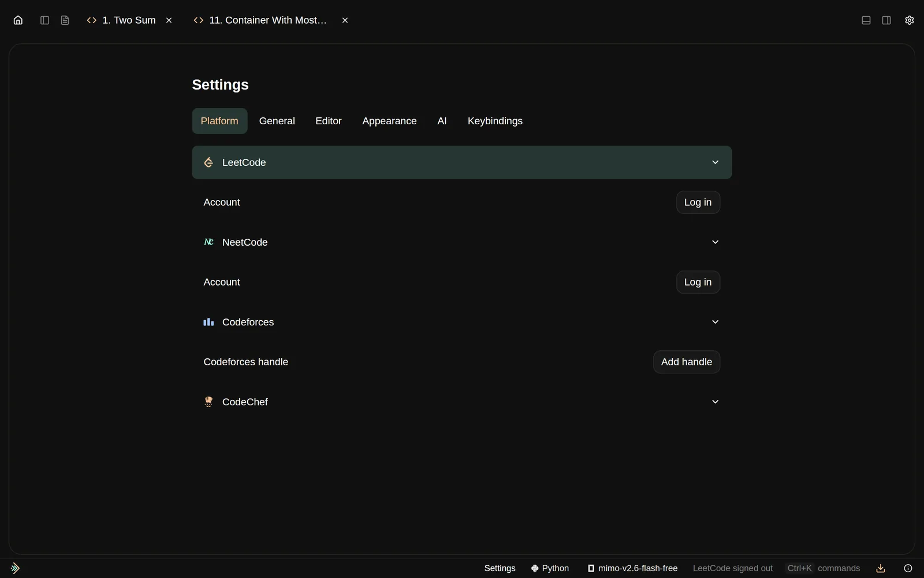The width and height of the screenshot is (924, 578).
Task: Click the LeetCode logo icon
Action: point(208,162)
